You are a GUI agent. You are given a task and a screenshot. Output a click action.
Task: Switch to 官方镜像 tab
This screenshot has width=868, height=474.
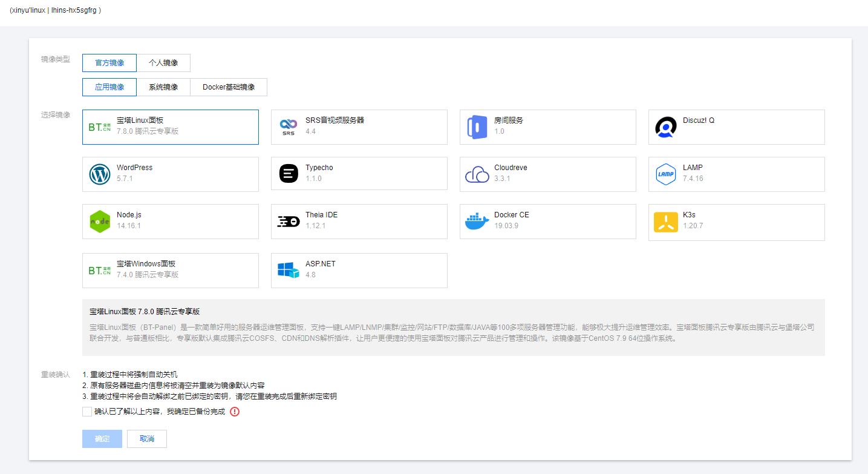coord(109,63)
